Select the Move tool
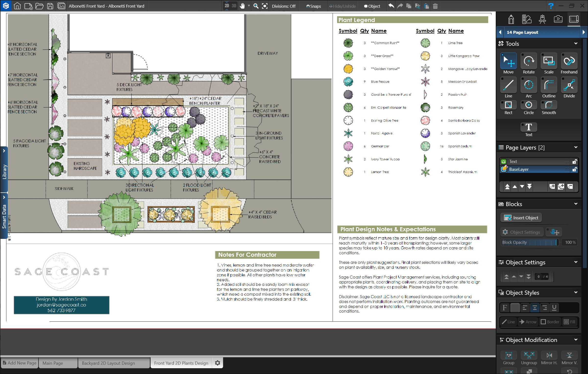The width and height of the screenshot is (588, 374). (x=508, y=63)
